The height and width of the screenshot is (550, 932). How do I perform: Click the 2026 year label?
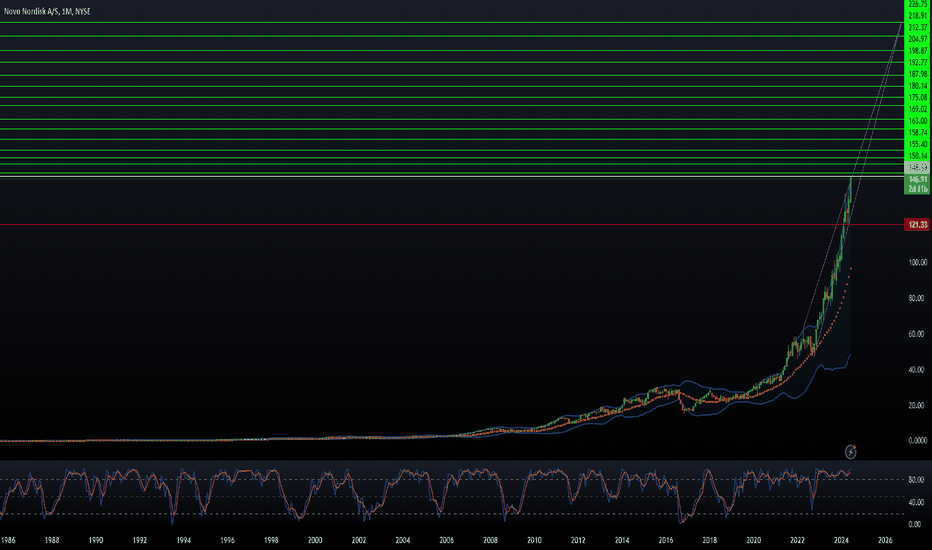click(885, 540)
